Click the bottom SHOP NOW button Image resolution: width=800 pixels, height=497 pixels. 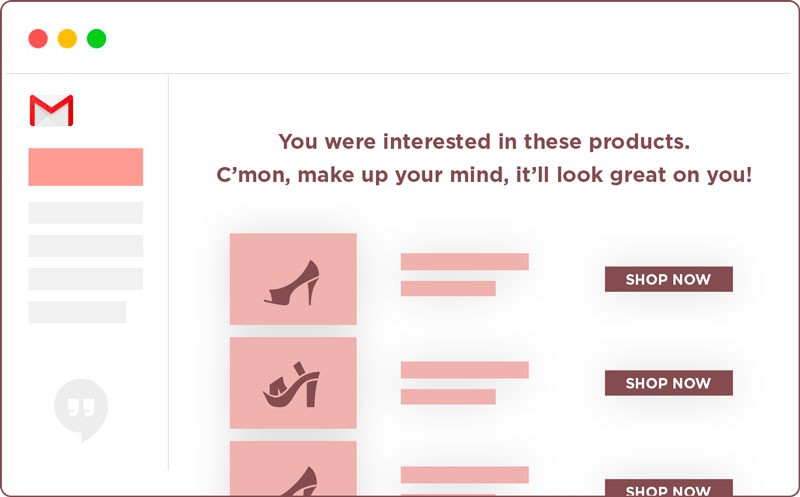point(668,487)
